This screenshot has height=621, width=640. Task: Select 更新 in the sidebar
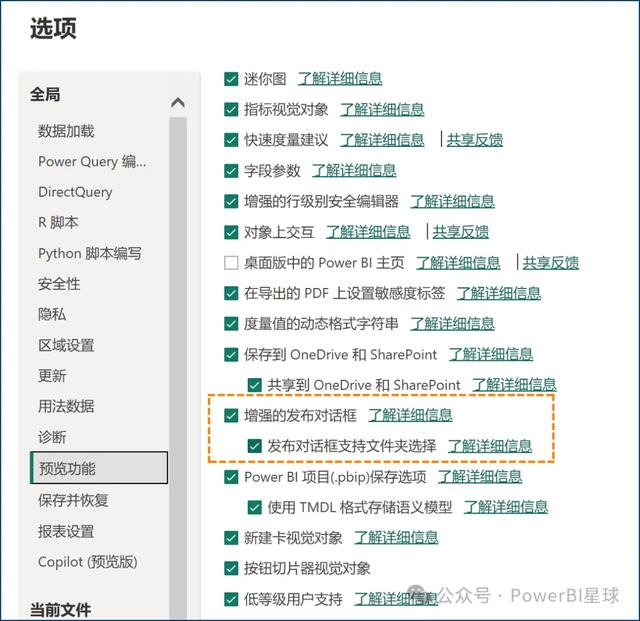(52, 376)
